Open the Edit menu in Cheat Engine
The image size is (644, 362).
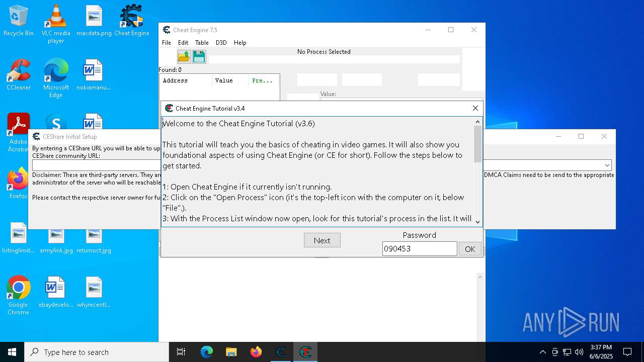(x=183, y=43)
